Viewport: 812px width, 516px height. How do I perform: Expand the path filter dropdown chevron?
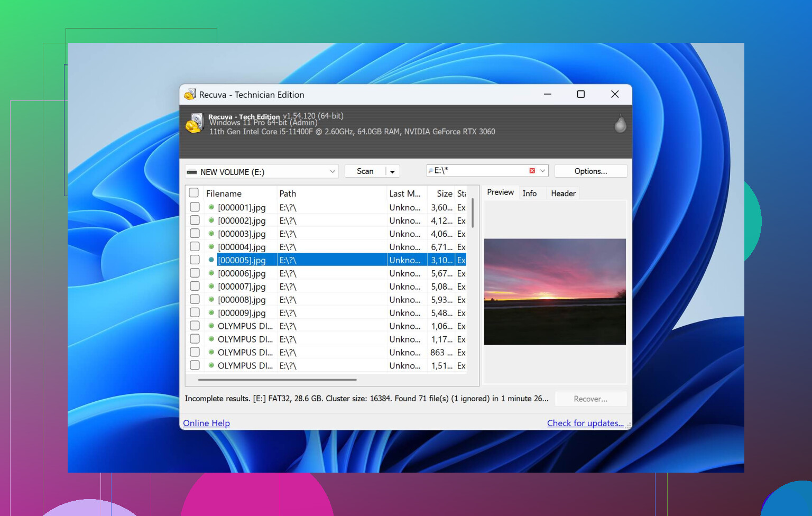(x=542, y=171)
